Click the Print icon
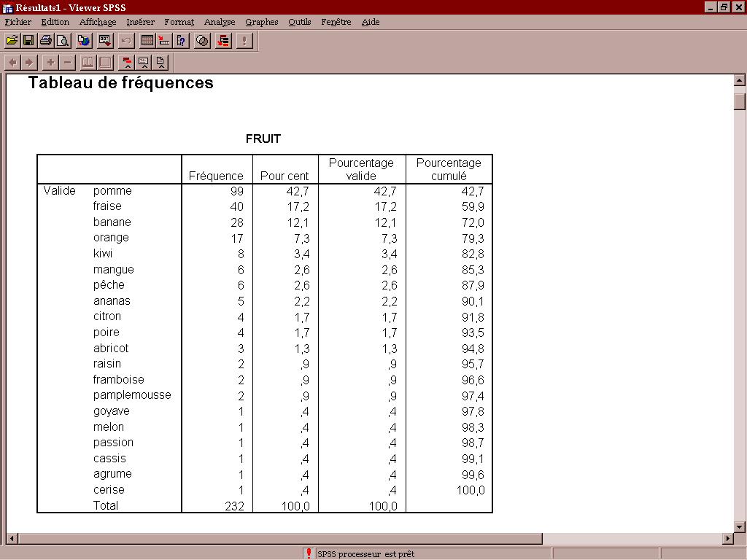Viewport: 747px width, 560px height. [46, 41]
